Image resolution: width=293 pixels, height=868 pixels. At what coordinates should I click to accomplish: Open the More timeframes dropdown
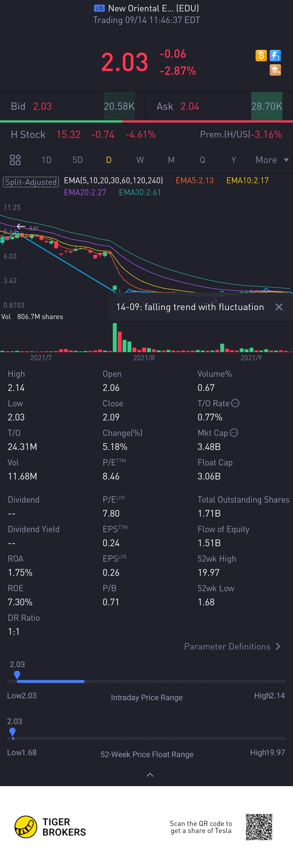click(x=271, y=160)
